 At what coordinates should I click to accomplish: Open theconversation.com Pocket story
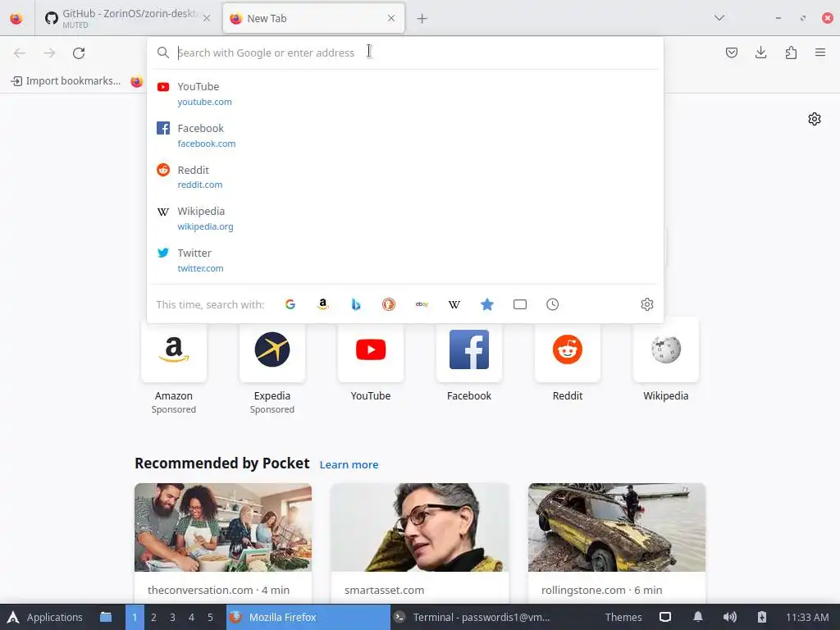(x=223, y=543)
